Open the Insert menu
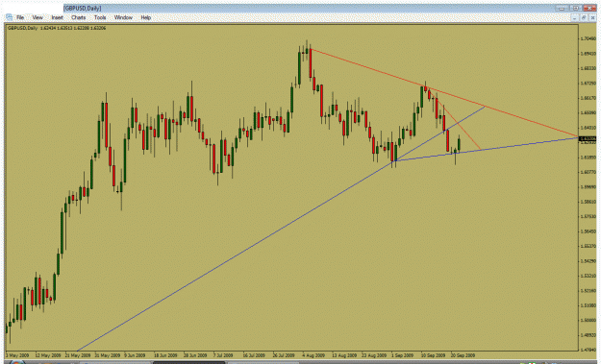Image resolution: width=601 pixels, height=364 pixels. point(57,17)
